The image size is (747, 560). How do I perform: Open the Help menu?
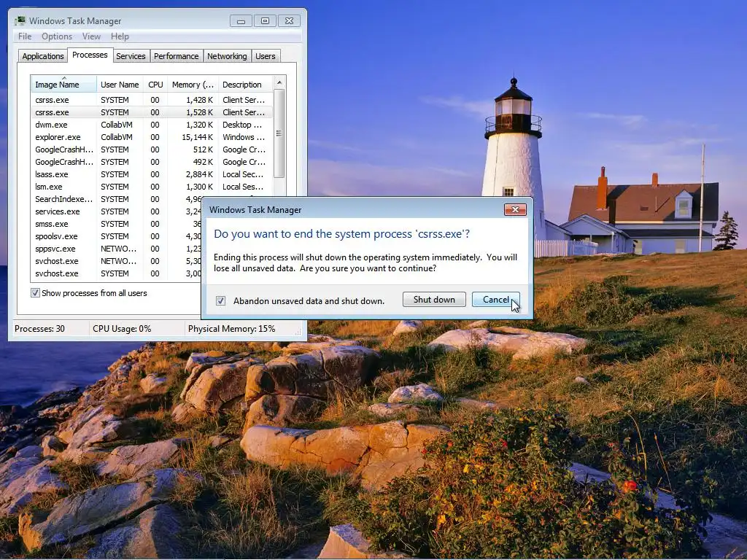120,36
